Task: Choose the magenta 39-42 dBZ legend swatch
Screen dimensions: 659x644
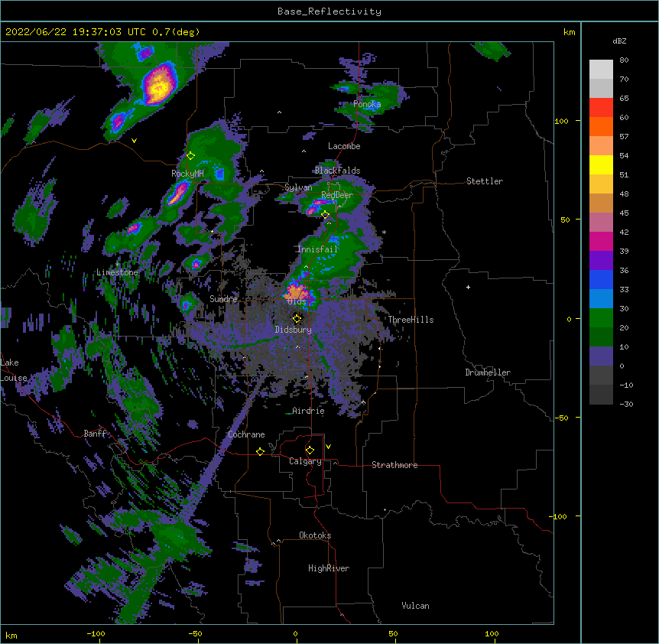Action: click(x=601, y=241)
